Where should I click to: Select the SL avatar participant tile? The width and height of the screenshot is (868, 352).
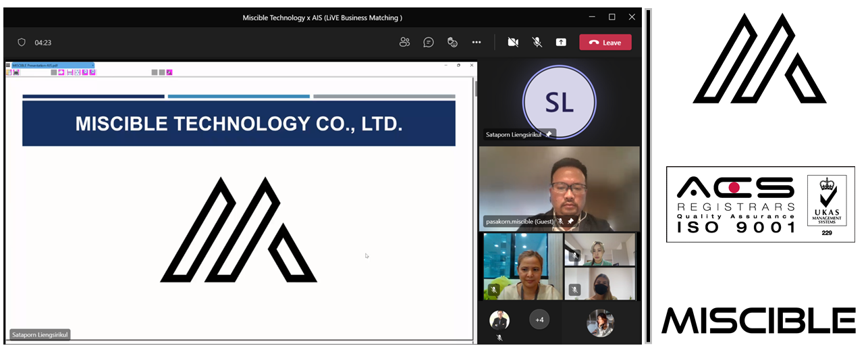tap(559, 102)
